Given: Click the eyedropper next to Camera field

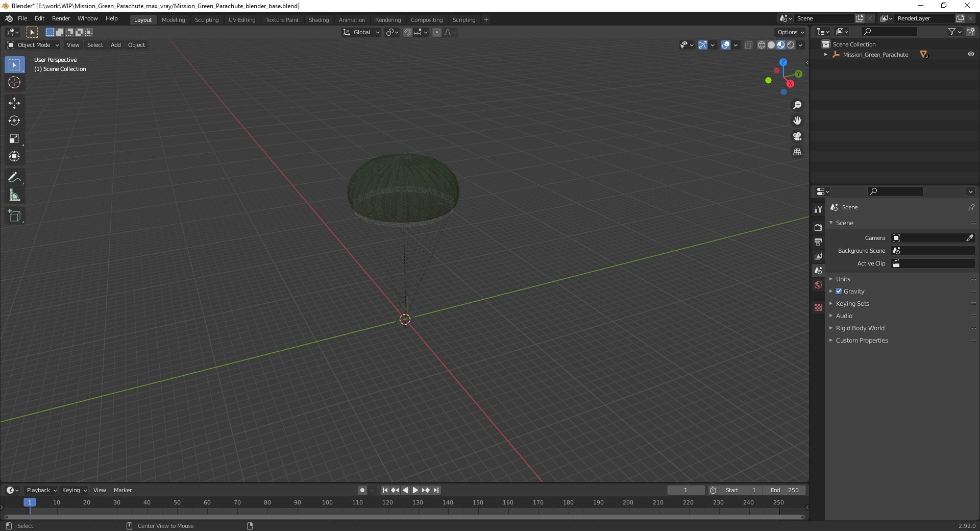Looking at the screenshot, I should [x=970, y=238].
